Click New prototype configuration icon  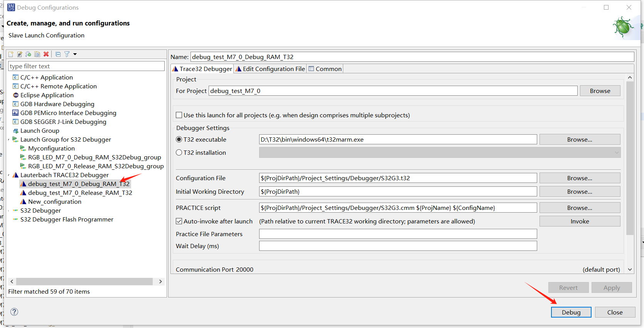pyautogui.click(x=20, y=54)
